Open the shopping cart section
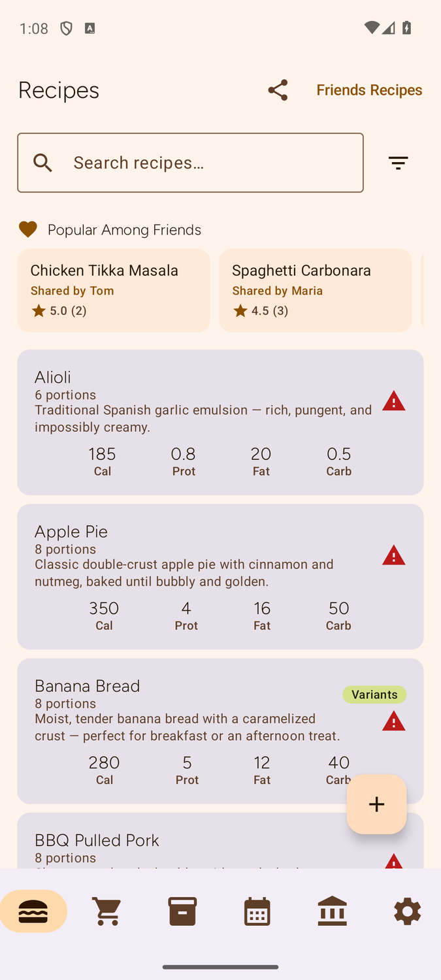 point(107,911)
